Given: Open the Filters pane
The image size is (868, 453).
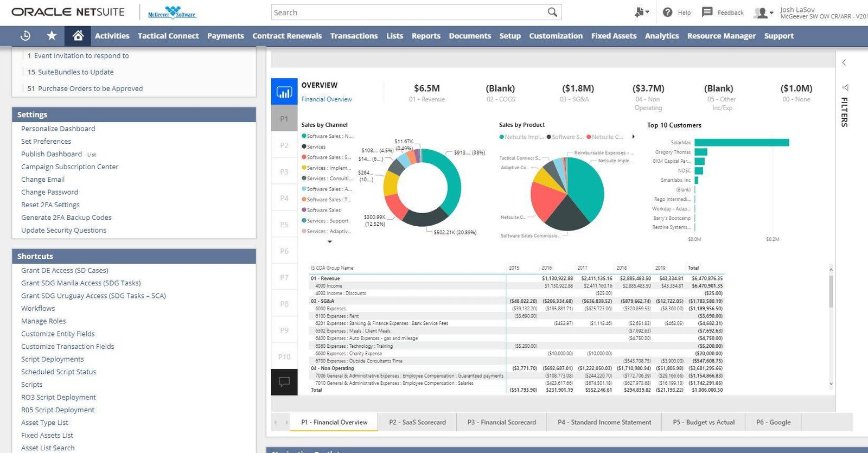Looking at the screenshot, I should pyautogui.click(x=844, y=112).
